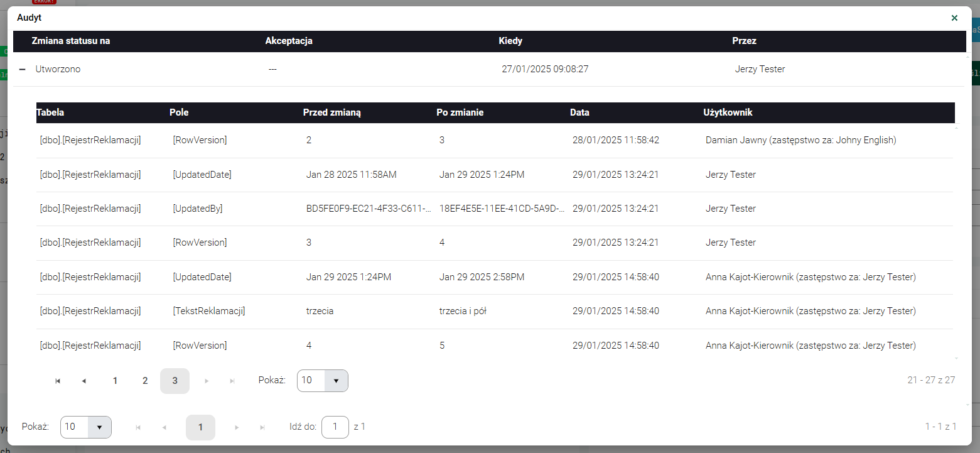Click outer pager first page icon
This screenshot has height=453, width=980.
coord(138,427)
